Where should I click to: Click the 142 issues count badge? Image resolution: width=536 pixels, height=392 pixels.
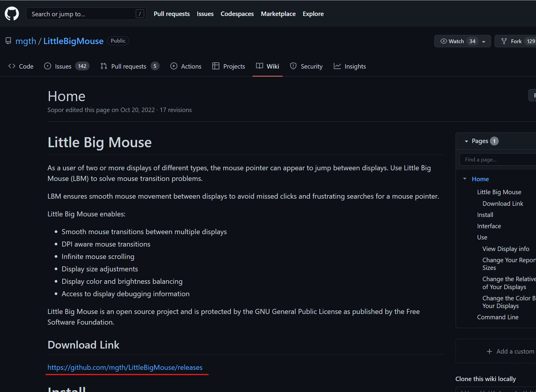[82, 66]
